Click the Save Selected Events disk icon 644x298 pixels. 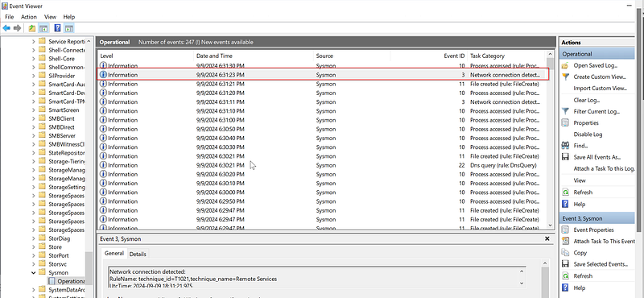(566, 264)
